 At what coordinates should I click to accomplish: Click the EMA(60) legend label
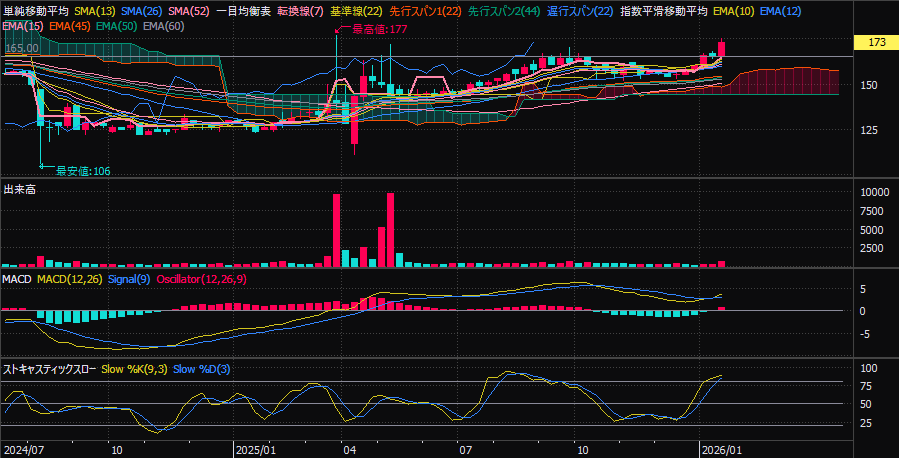click(163, 24)
